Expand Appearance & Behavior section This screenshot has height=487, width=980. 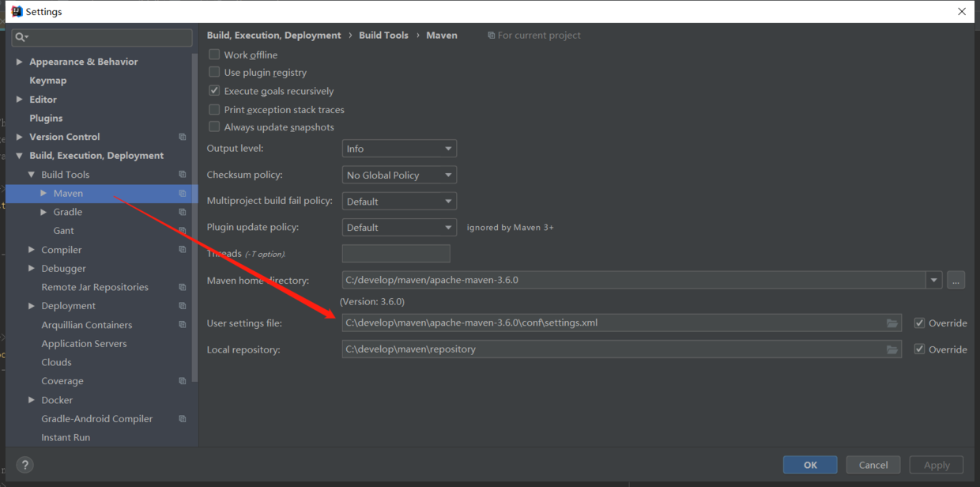pyautogui.click(x=20, y=62)
